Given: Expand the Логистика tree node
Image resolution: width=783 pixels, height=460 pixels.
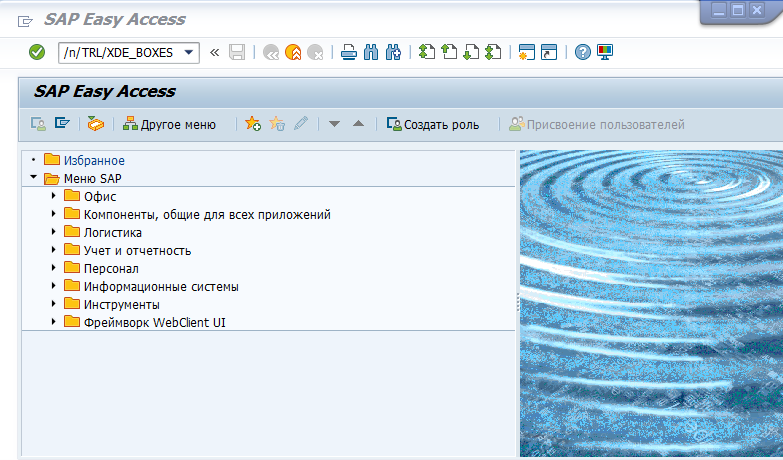Looking at the screenshot, I should click(53, 233).
